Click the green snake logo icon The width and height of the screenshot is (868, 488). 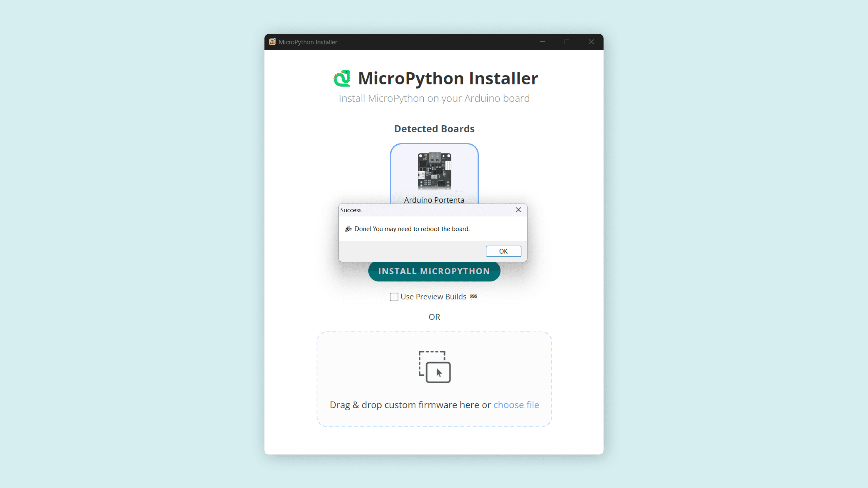coord(342,78)
